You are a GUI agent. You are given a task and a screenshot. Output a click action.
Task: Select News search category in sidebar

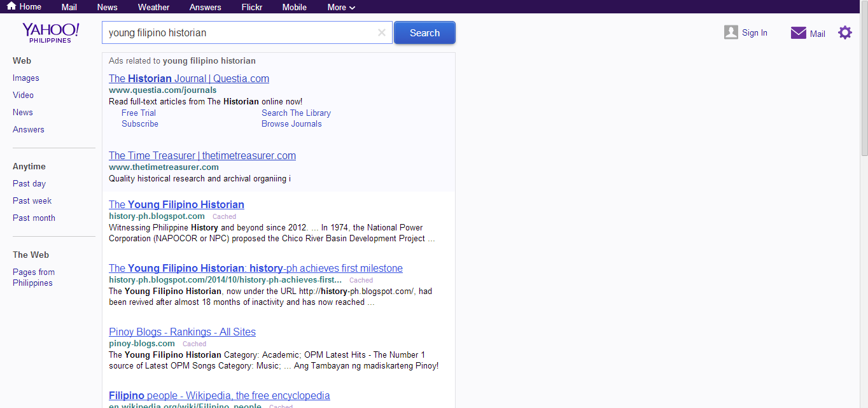pyautogui.click(x=22, y=112)
